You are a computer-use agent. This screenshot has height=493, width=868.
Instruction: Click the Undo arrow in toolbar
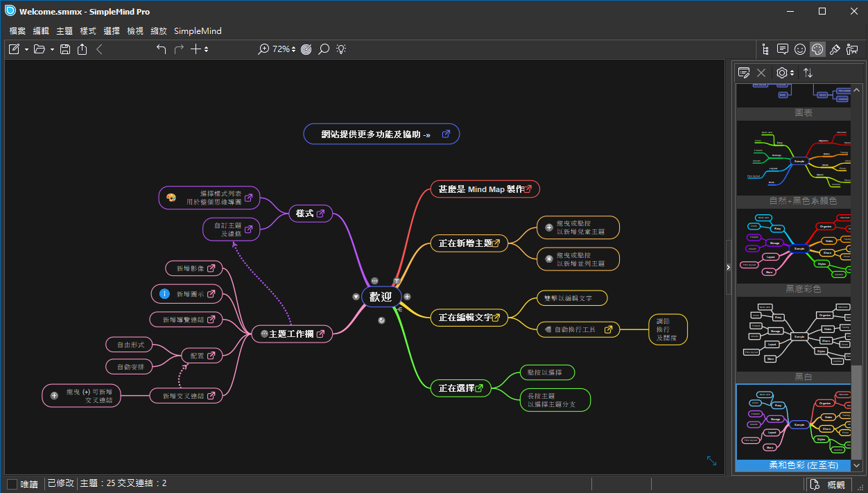162,49
